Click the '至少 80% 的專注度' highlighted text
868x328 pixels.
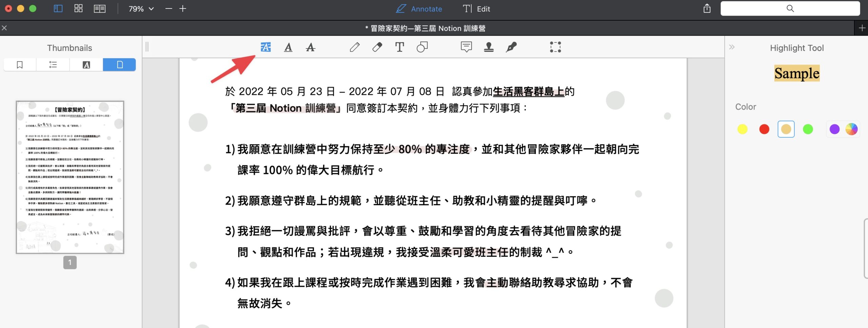(421, 149)
